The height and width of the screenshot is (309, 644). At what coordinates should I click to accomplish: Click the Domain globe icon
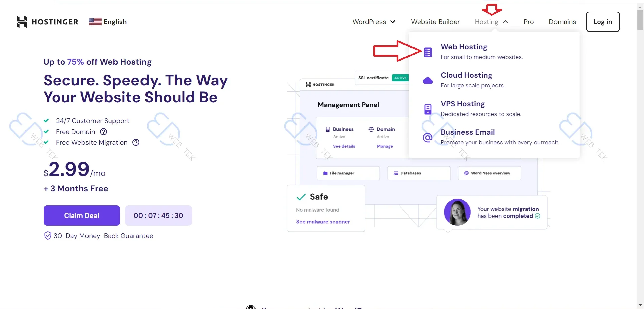[371, 129]
